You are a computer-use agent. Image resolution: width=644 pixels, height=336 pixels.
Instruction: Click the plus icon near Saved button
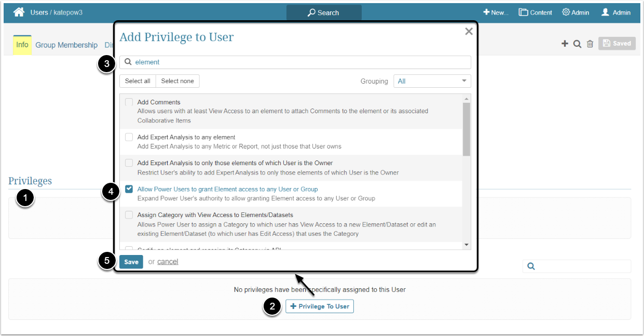pos(565,44)
